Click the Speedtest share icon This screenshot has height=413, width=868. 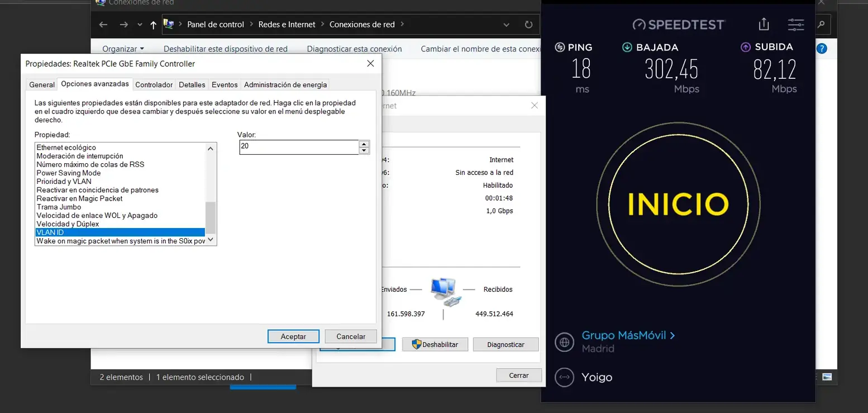pyautogui.click(x=764, y=24)
